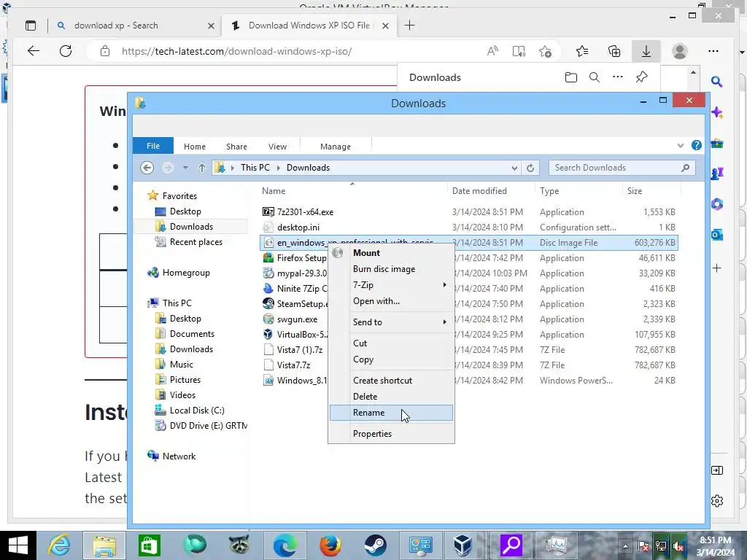Switch to the Share ribbon tab
This screenshot has height=560, width=747.
[237, 147]
